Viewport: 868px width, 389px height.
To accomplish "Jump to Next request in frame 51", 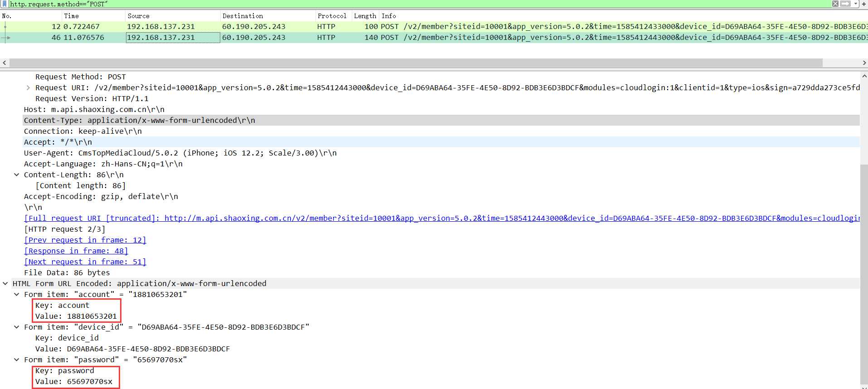I will [85, 262].
